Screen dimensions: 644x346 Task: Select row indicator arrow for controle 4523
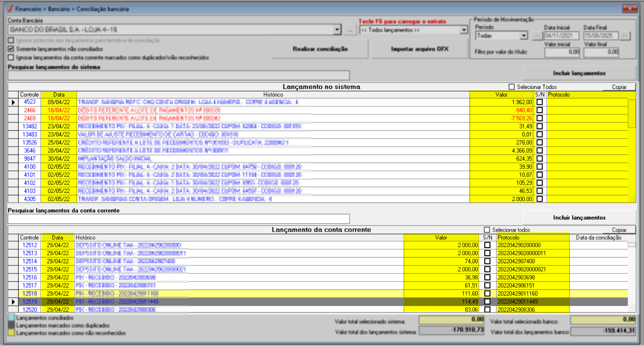13,102
